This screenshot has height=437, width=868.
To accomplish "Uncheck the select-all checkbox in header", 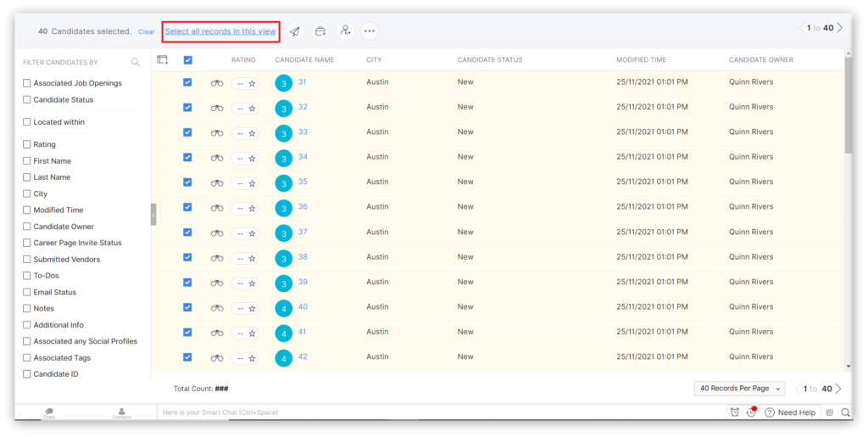I will click(x=187, y=60).
